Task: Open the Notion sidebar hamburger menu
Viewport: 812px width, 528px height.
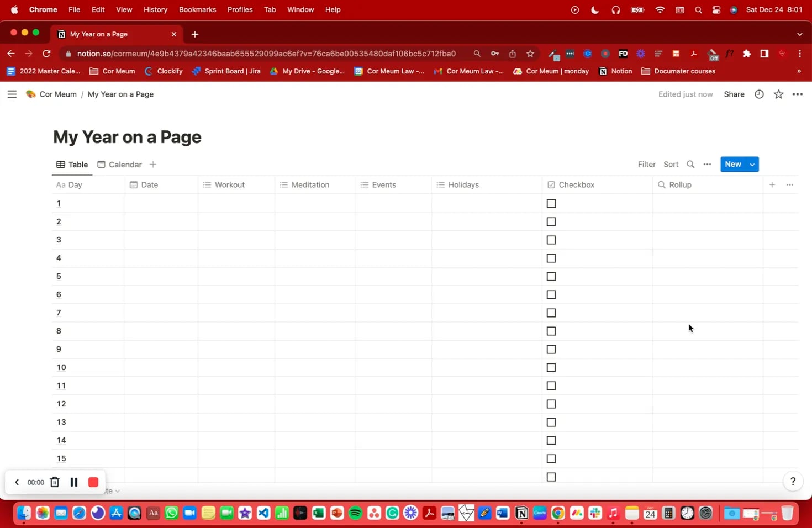Action: pos(12,94)
